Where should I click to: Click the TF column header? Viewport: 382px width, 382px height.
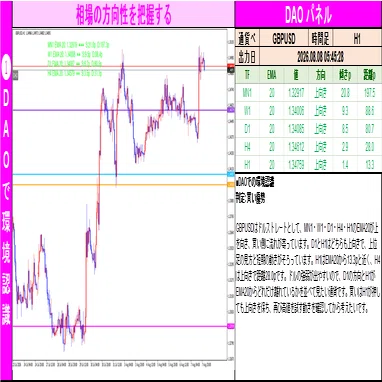tap(247, 75)
